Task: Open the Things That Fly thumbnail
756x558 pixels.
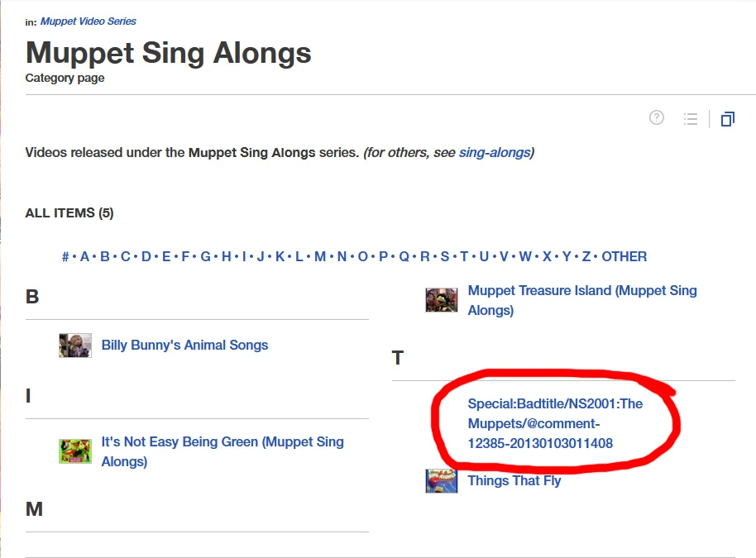Action: [442, 481]
